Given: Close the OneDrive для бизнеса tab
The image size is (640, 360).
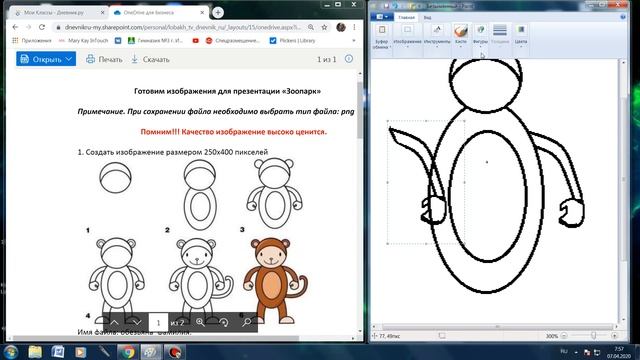Looking at the screenshot, I should point(202,13).
